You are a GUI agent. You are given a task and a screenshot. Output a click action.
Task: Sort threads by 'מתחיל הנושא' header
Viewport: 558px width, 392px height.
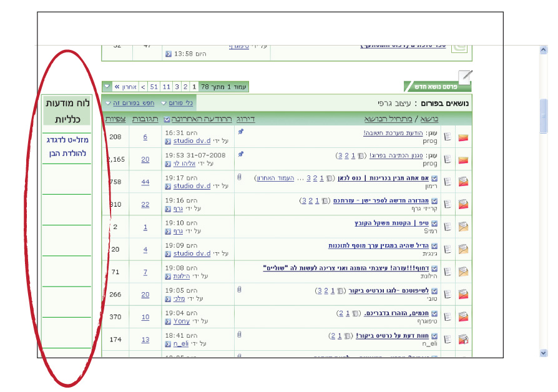pyautogui.click(x=388, y=119)
